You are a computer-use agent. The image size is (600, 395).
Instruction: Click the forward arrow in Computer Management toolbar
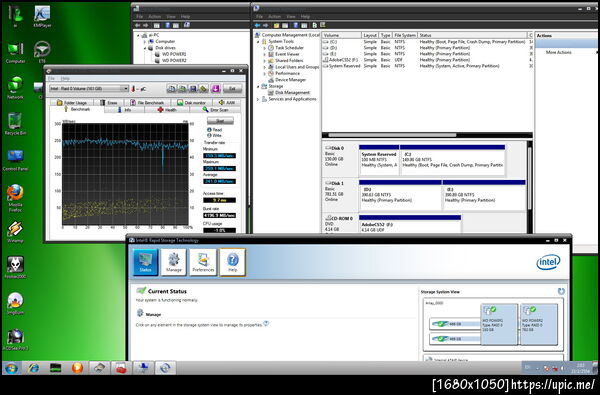[266, 25]
